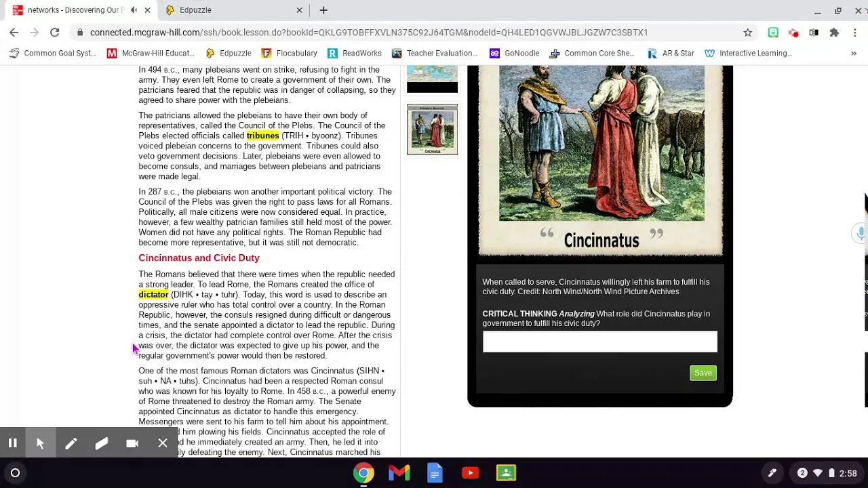Open the ReadWorks bookmark
Screen dimensions: 868x488
(354, 53)
